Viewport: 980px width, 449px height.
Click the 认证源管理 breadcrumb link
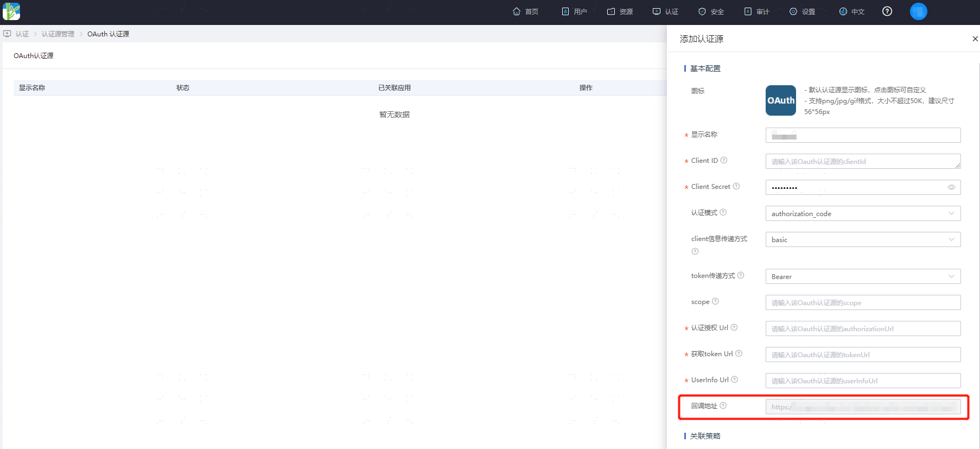(x=58, y=34)
